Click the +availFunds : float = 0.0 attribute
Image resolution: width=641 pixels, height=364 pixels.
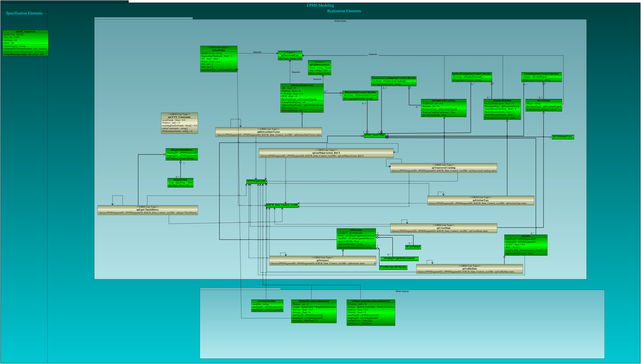pyautogui.click(x=173, y=120)
